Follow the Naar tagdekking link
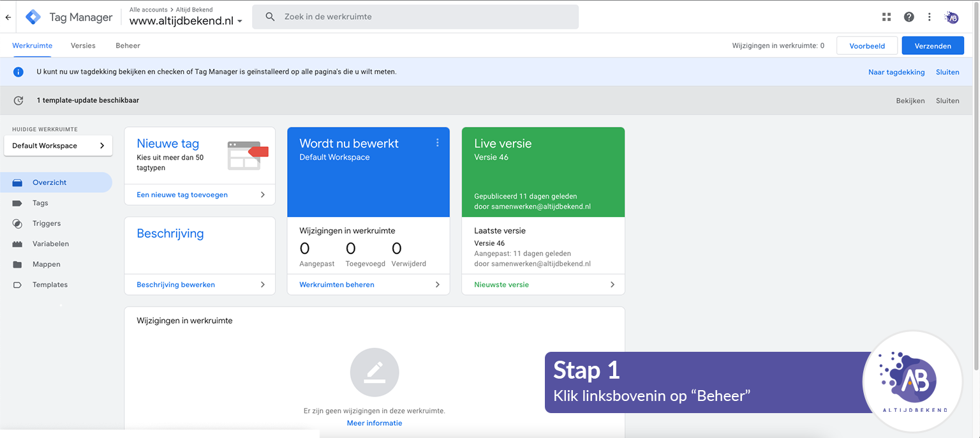This screenshot has height=438, width=980. click(896, 72)
